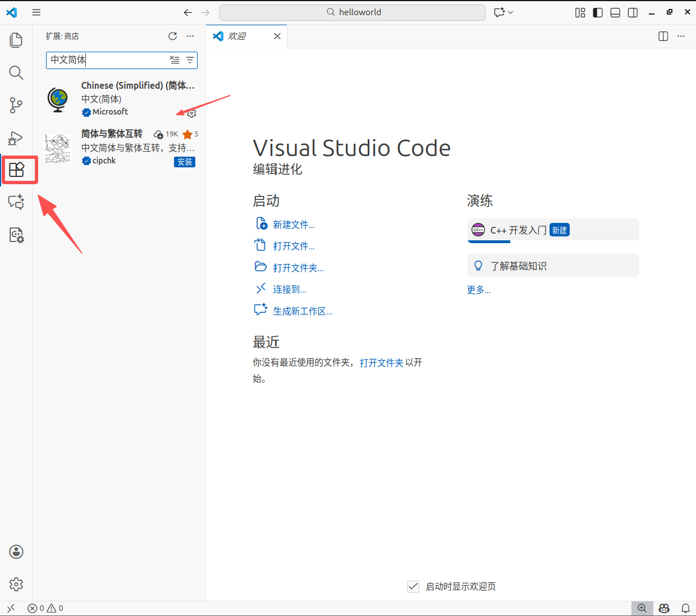Open the hamburger application menu
This screenshot has height=616, width=696.
coord(36,12)
